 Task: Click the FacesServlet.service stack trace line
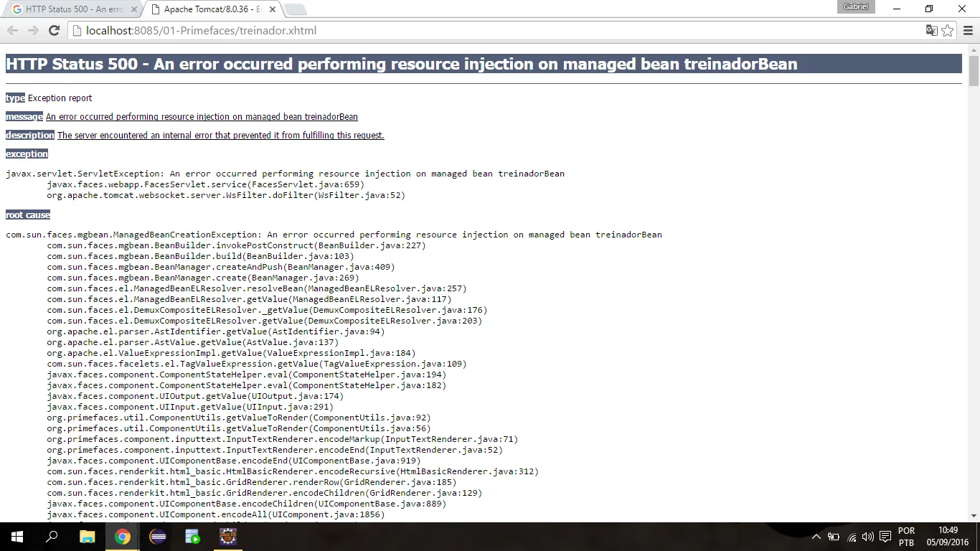pyautogui.click(x=205, y=184)
